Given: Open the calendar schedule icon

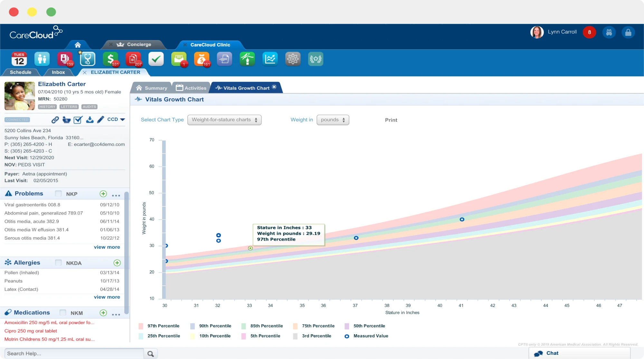Looking at the screenshot, I should click(19, 59).
